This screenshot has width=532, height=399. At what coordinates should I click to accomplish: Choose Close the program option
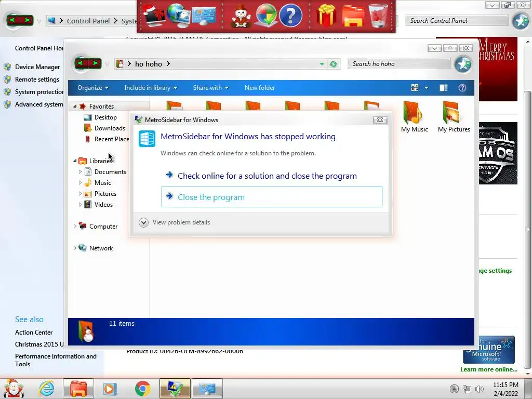(x=272, y=197)
